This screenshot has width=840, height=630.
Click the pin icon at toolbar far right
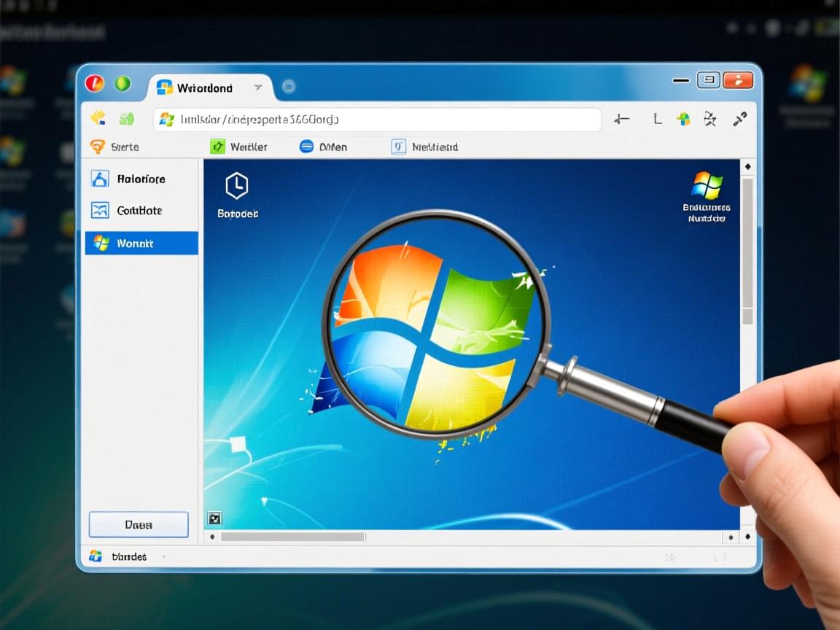[x=739, y=119]
